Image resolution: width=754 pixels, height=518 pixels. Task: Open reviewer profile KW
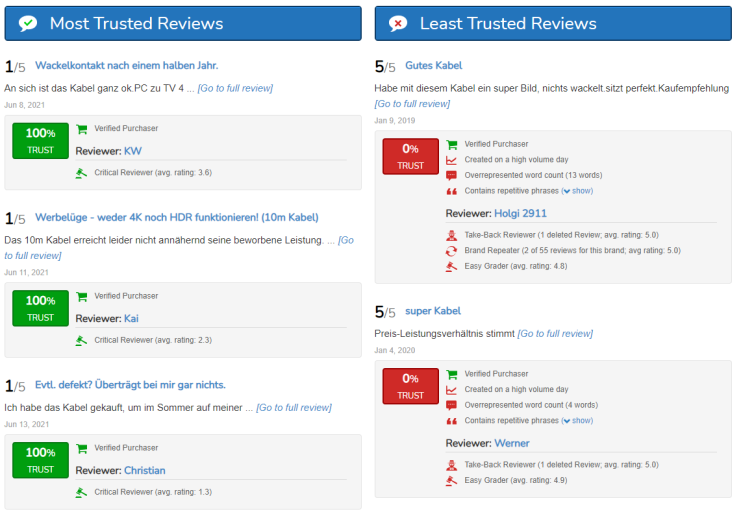click(x=133, y=151)
